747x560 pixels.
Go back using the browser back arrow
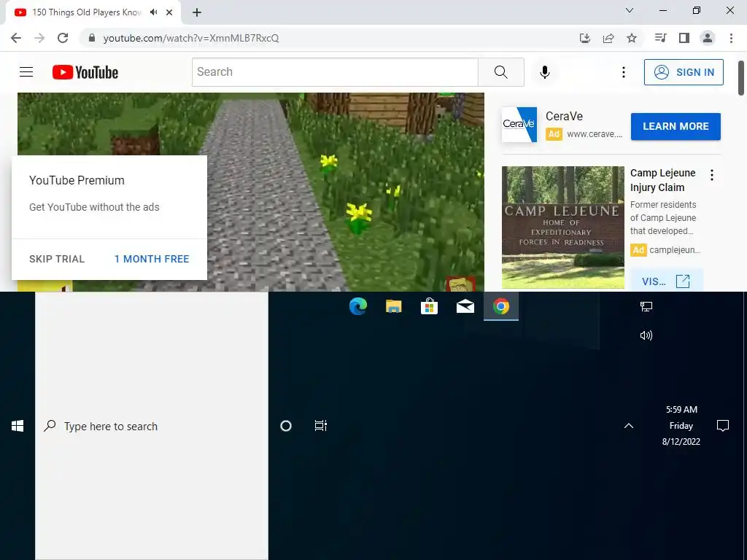(x=16, y=38)
